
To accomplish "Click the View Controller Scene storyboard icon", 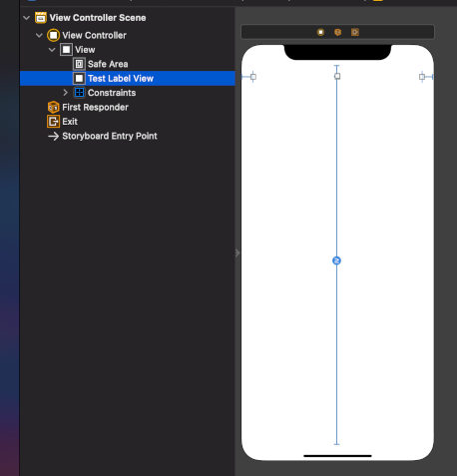I will click(41, 18).
